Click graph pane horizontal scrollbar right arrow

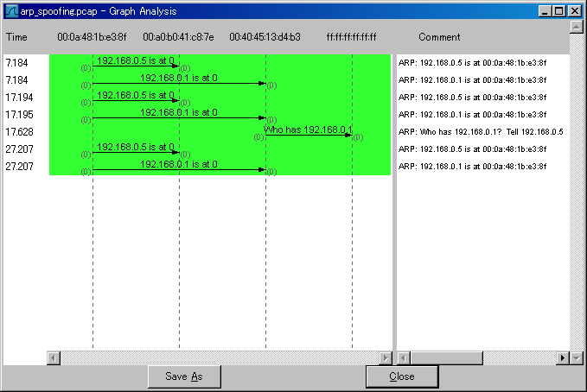click(x=386, y=357)
